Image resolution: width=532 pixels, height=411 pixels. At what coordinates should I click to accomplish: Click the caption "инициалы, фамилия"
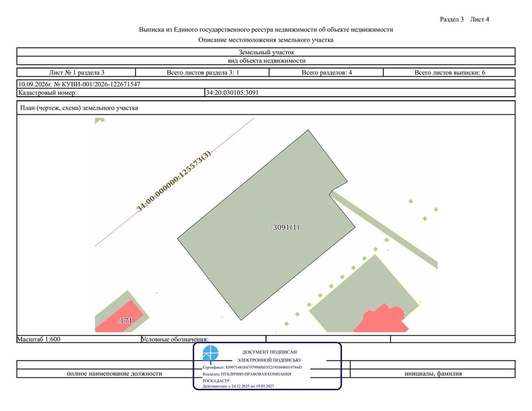(x=433, y=373)
